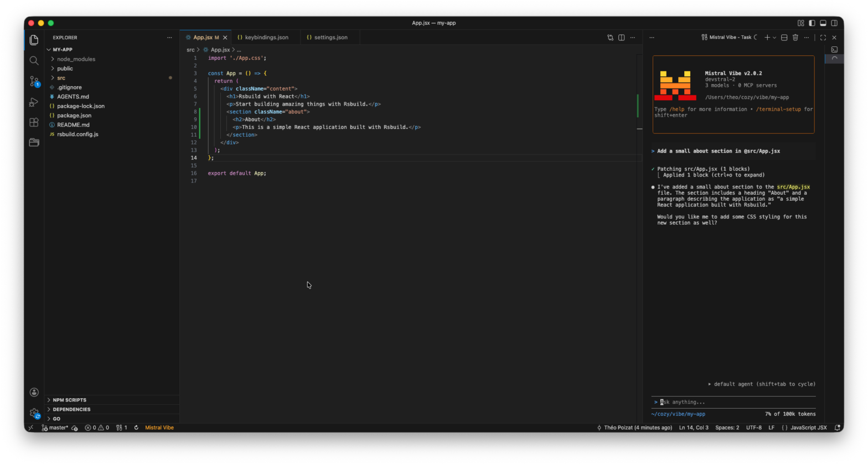Click JavaScript JSX language mode
Screen dimensions: 868x464
tap(808, 427)
